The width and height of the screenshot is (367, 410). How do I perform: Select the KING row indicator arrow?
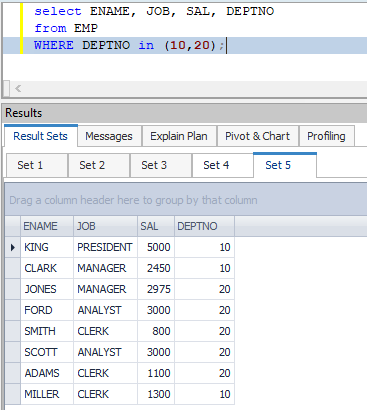coord(13,247)
